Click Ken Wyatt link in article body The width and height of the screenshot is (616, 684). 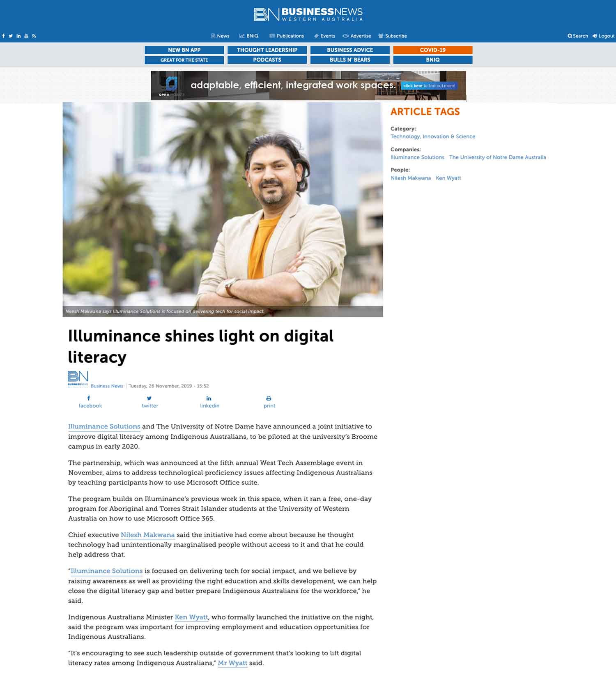pos(191,617)
